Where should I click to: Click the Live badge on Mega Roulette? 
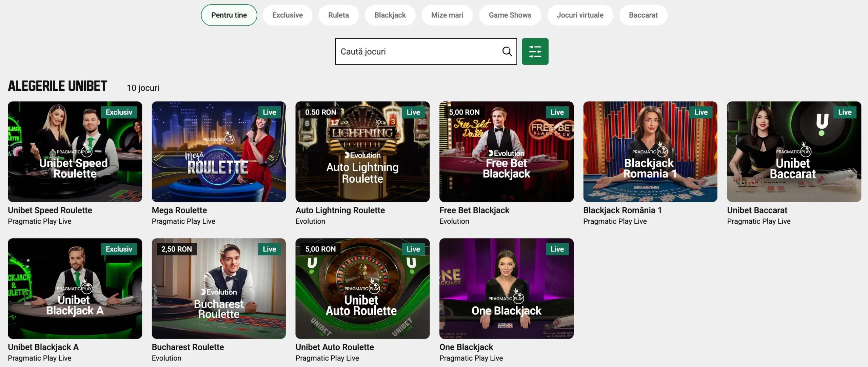270,112
